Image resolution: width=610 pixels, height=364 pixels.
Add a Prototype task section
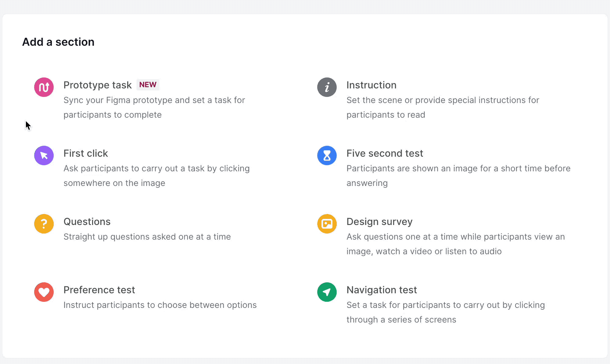[x=97, y=85]
